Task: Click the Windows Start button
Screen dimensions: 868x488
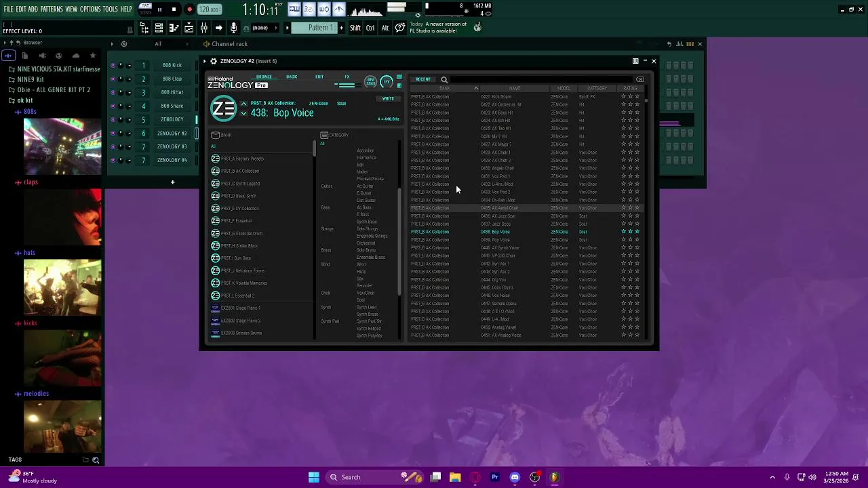Action: (314, 477)
